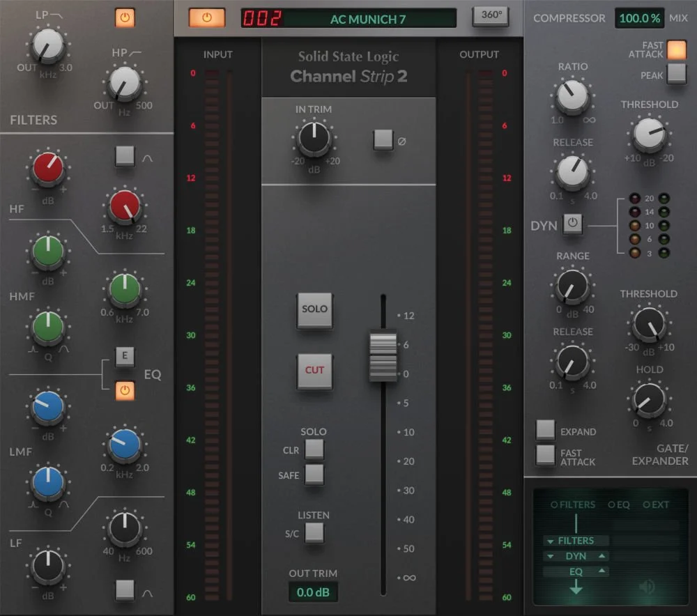
Task: Click the SOLO button
Action: point(314,310)
